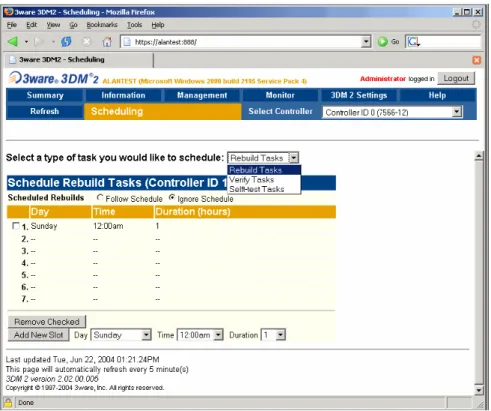This screenshot has width=491, height=411.
Task: Open the Tools menu
Action: pyautogui.click(x=134, y=25)
